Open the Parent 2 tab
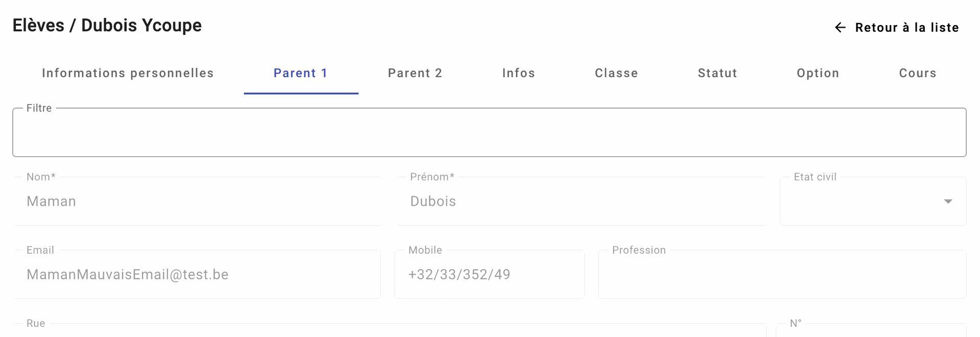Viewport: 980px width, 337px height. tap(415, 73)
